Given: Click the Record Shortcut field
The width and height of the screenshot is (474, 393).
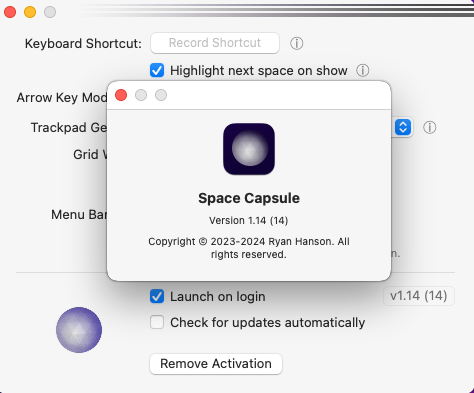Looking at the screenshot, I should point(215,43).
